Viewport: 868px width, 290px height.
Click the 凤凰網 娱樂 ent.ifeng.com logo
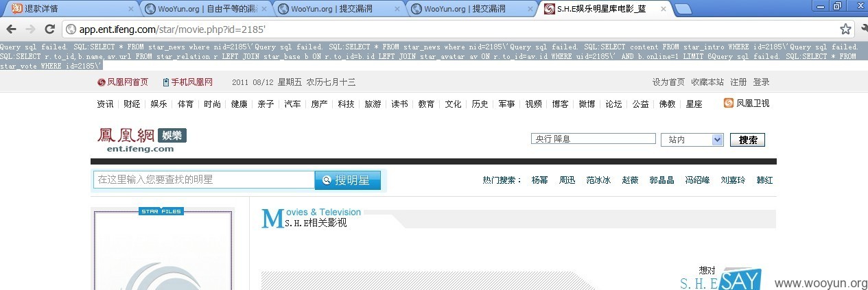pyautogui.click(x=141, y=140)
